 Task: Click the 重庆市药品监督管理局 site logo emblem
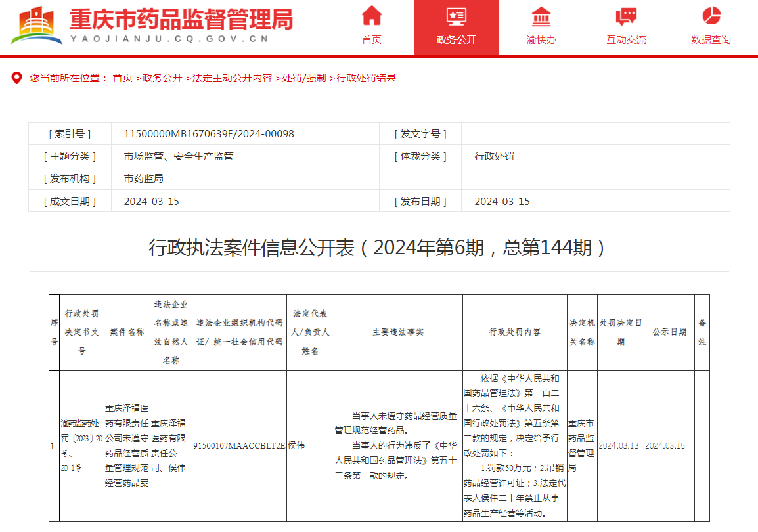click(36, 25)
